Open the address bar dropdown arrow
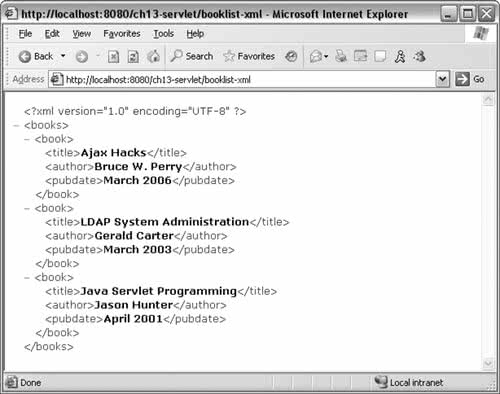The height and width of the screenshot is (394, 500). [x=442, y=79]
